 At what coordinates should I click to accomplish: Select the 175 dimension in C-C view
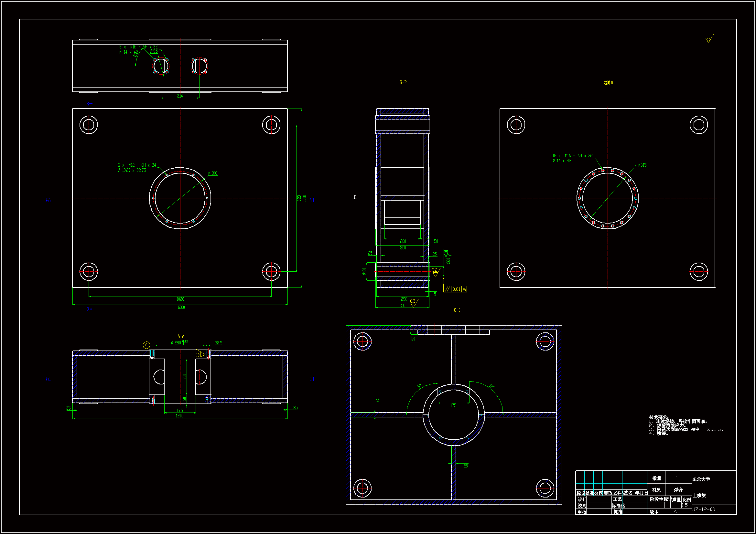click(x=453, y=405)
